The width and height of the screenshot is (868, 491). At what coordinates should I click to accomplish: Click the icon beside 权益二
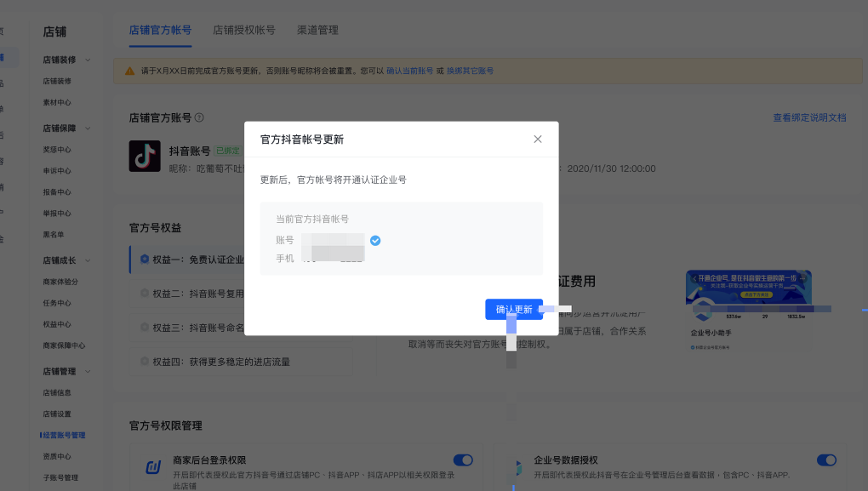[x=145, y=294]
